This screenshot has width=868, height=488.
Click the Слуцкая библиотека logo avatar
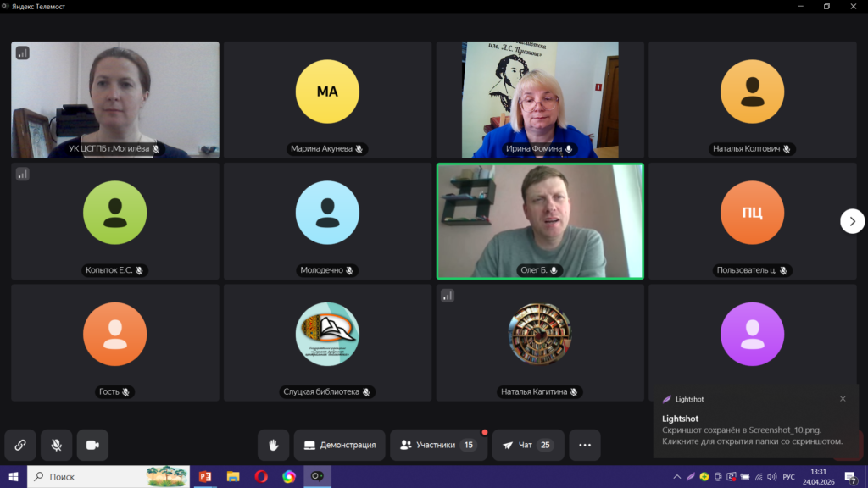click(327, 334)
